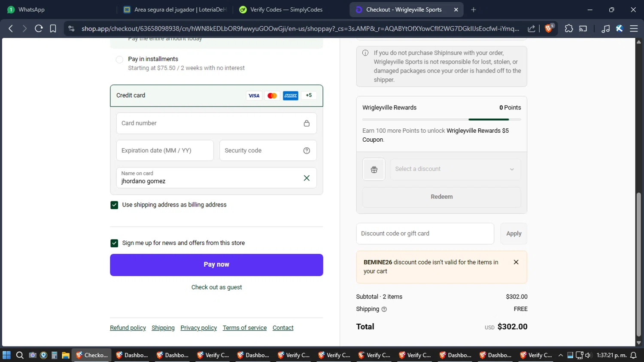
Task: Click the ShipInsure info icon
Action: point(365,53)
